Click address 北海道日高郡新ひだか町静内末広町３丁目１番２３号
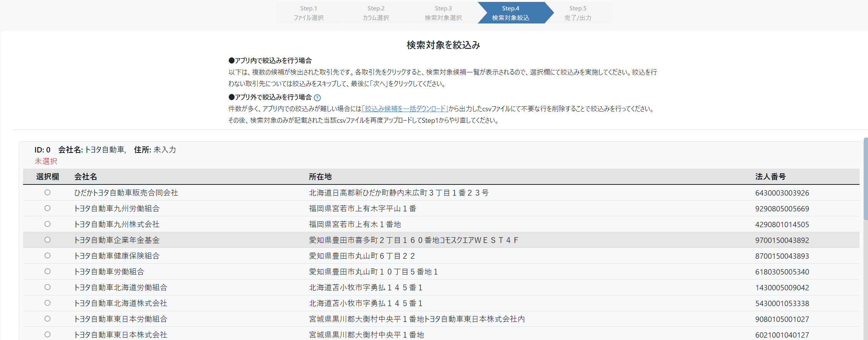The image size is (868, 340). (x=399, y=193)
